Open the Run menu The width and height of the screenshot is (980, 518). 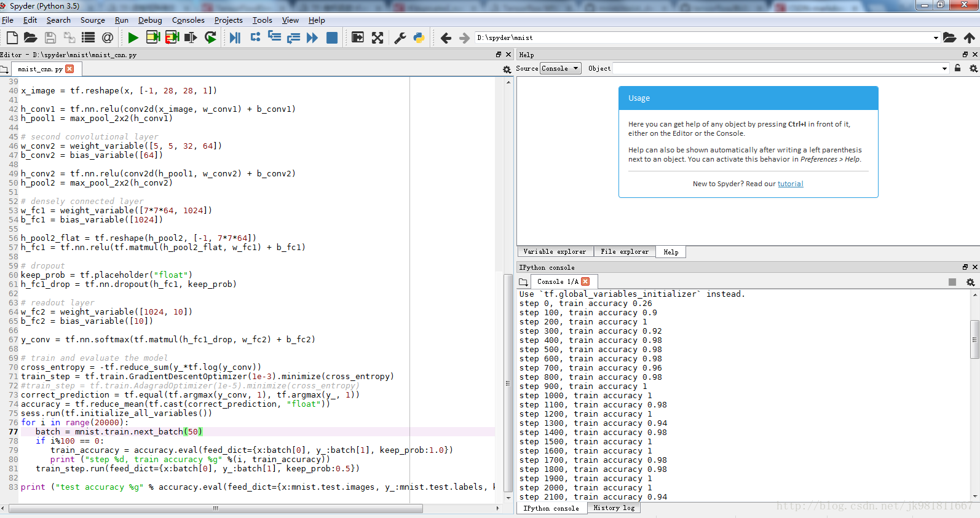(122, 20)
